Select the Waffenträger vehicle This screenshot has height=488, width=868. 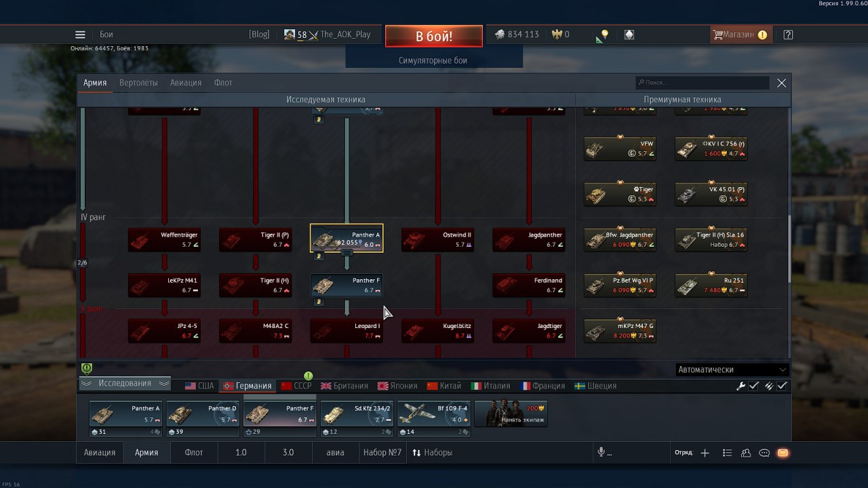(164, 240)
